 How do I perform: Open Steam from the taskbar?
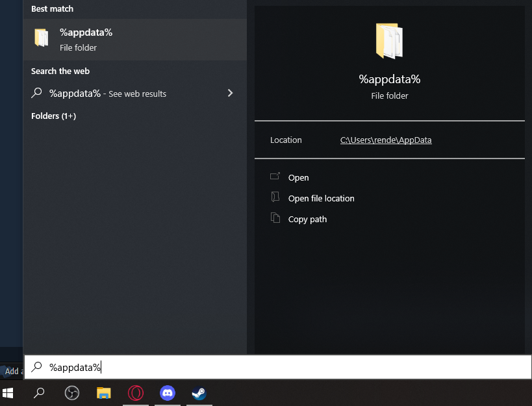(199, 393)
